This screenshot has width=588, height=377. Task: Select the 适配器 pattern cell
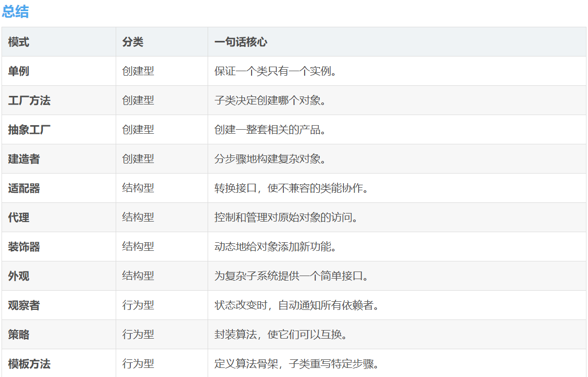click(x=24, y=188)
